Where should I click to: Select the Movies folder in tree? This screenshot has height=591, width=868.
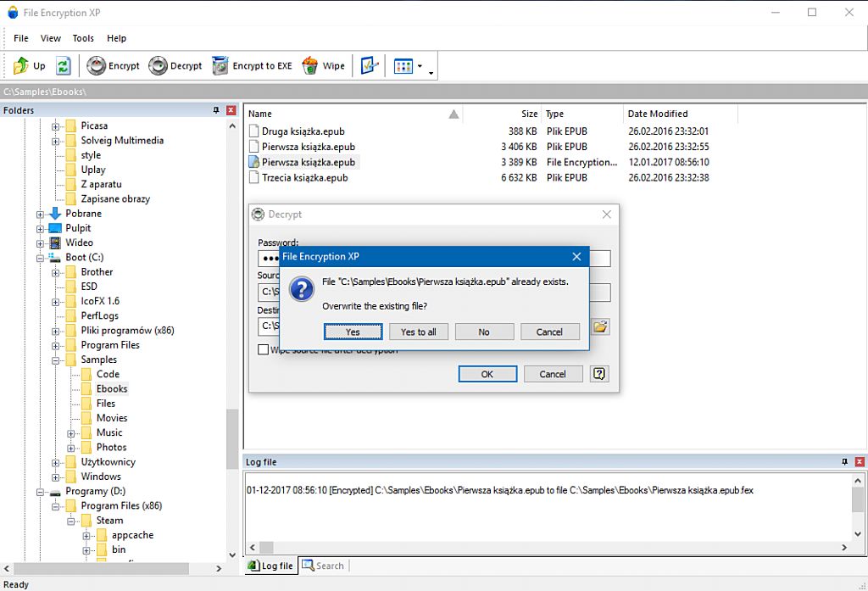tap(112, 418)
